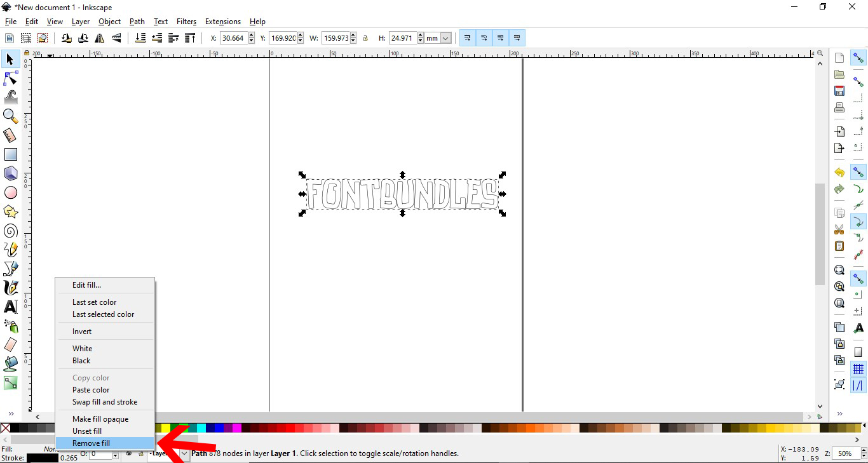Click the W width input field
The width and height of the screenshot is (868, 463).
coord(337,38)
